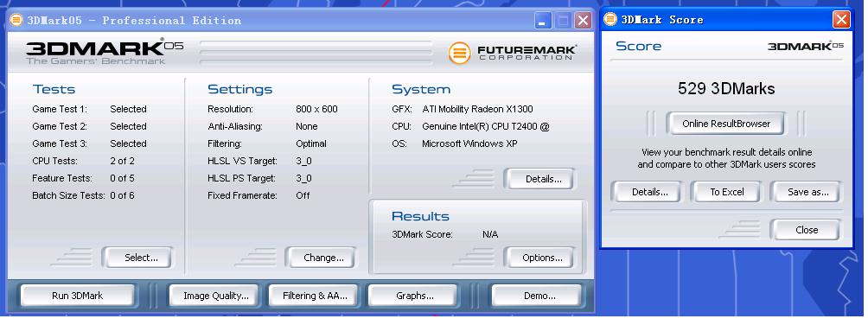Open the Online ResultBrowser

725,124
